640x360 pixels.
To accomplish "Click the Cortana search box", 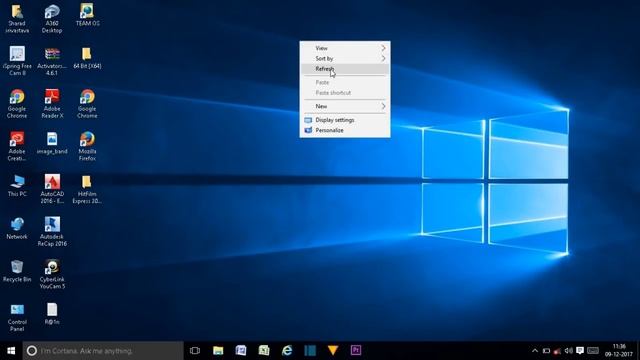I will [103, 351].
